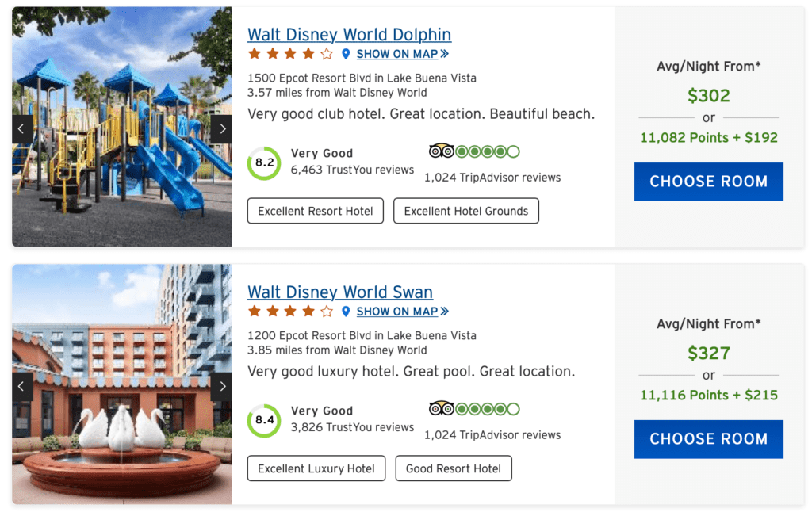The width and height of the screenshot is (812, 516).
Task: Click TripAdvisor owl logo for Swan hotel
Action: coord(441,409)
